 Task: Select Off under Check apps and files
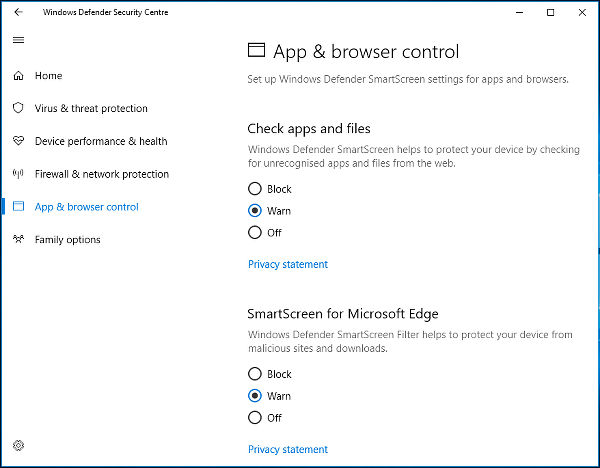point(255,232)
